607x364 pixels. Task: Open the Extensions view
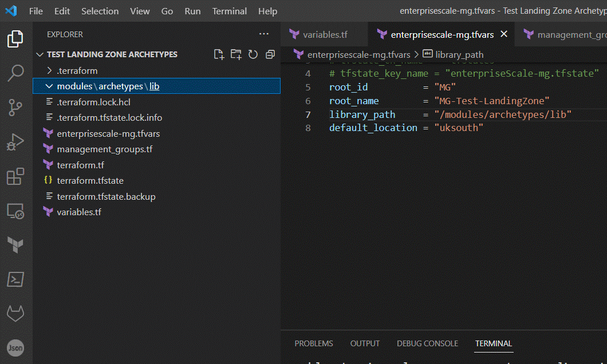point(15,176)
